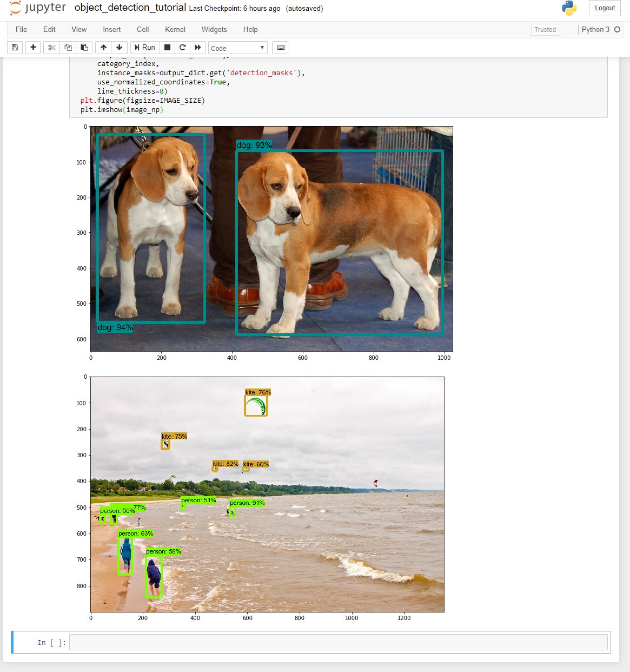
Task: Run the selected cell
Action: (x=145, y=48)
